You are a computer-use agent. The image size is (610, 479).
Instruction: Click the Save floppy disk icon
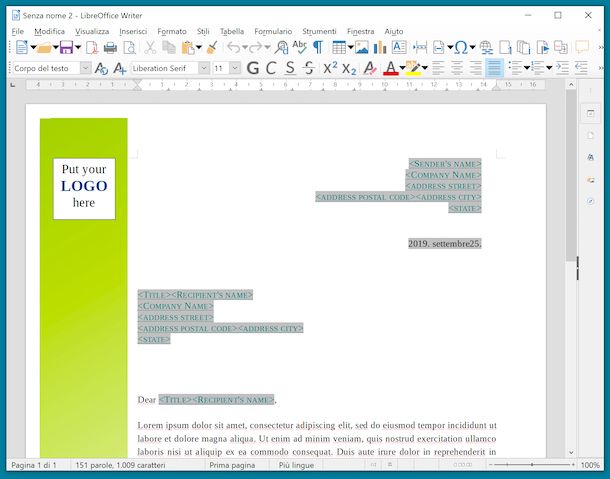[x=66, y=47]
